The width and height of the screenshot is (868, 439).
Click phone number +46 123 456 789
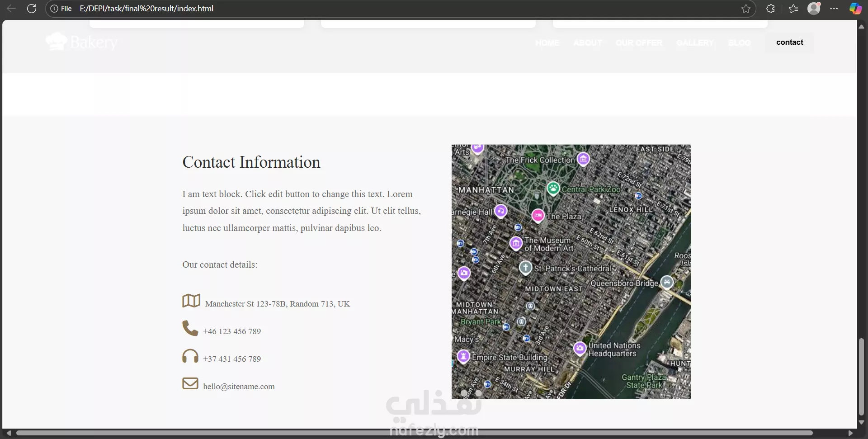(x=232, y=331)
